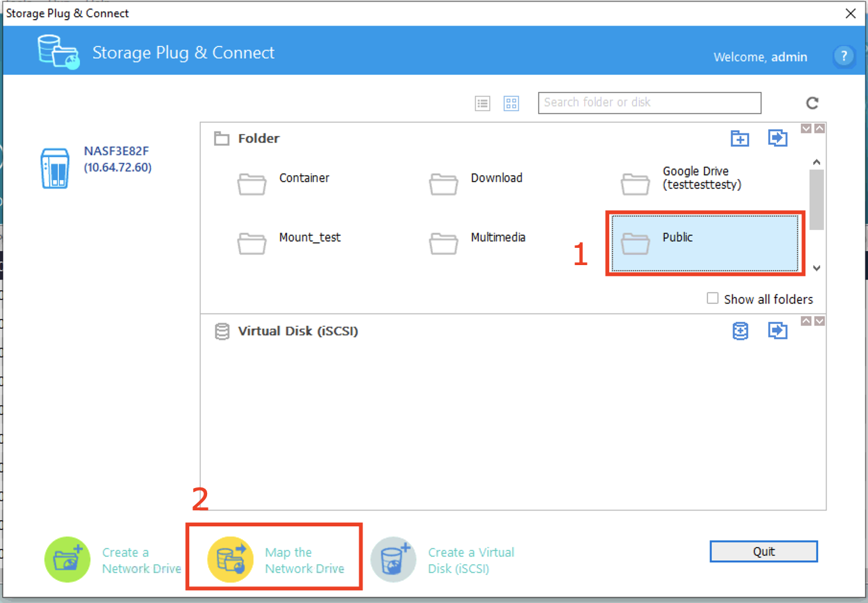Click inside the search folder field

649,103
